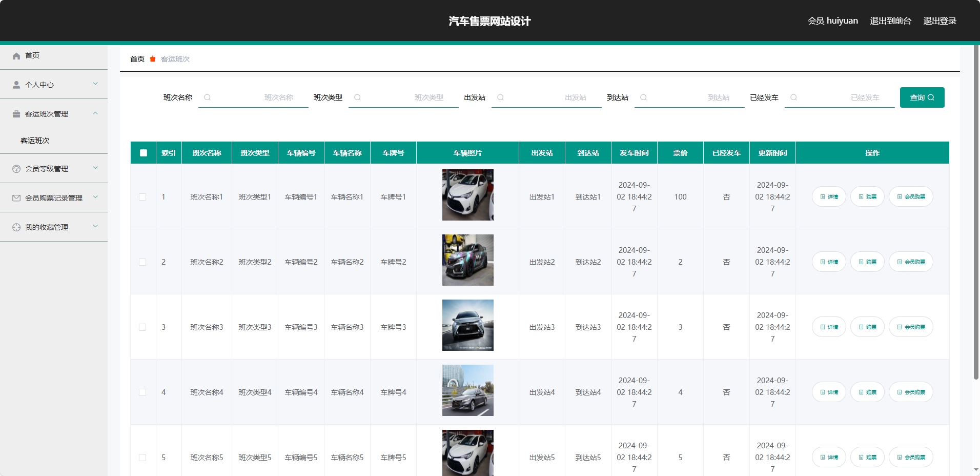The height and width of the screenshot is (476, 980).
Task: Click the 查询 search button
Action: (921, 97)
